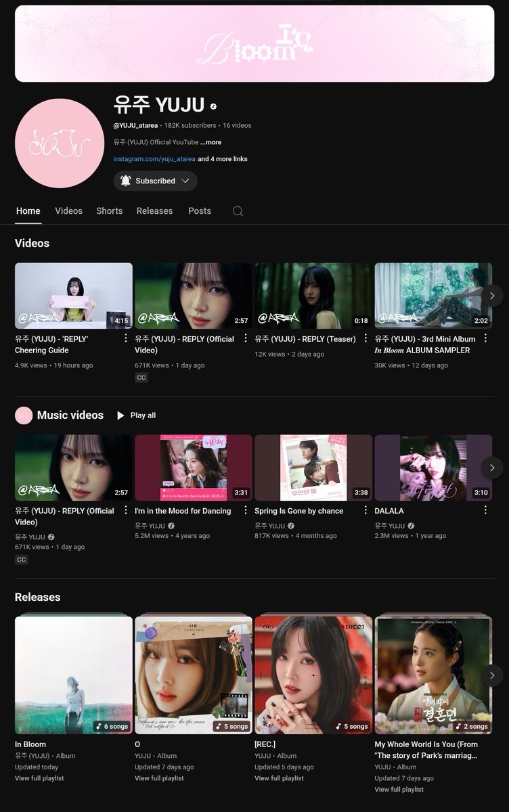This screenshot has height=812, width=509.
Task: Click the title 'I'm in the Mood for Dancing'
Action: click(x=183, y=511)
